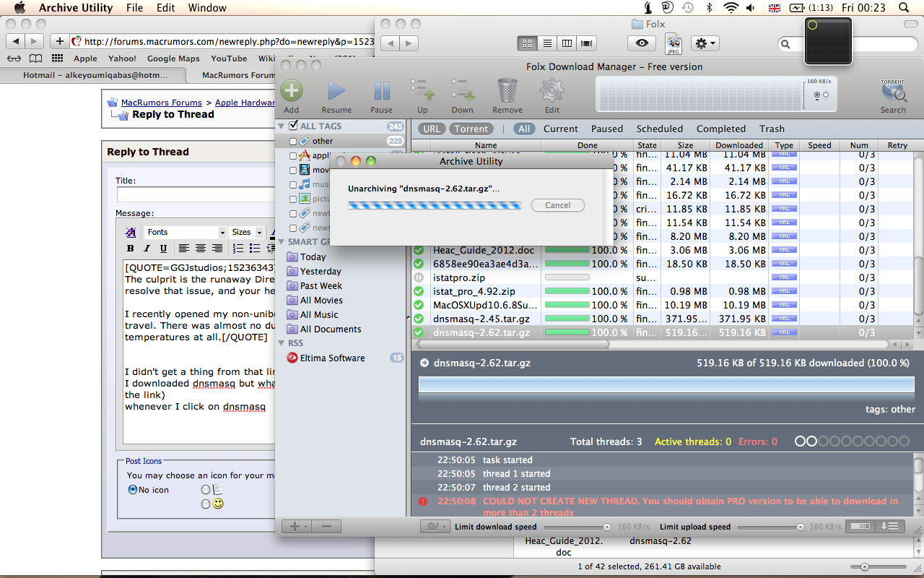Select Finder column view button
The width and height of the screenshot is (924, 578).
567,43
